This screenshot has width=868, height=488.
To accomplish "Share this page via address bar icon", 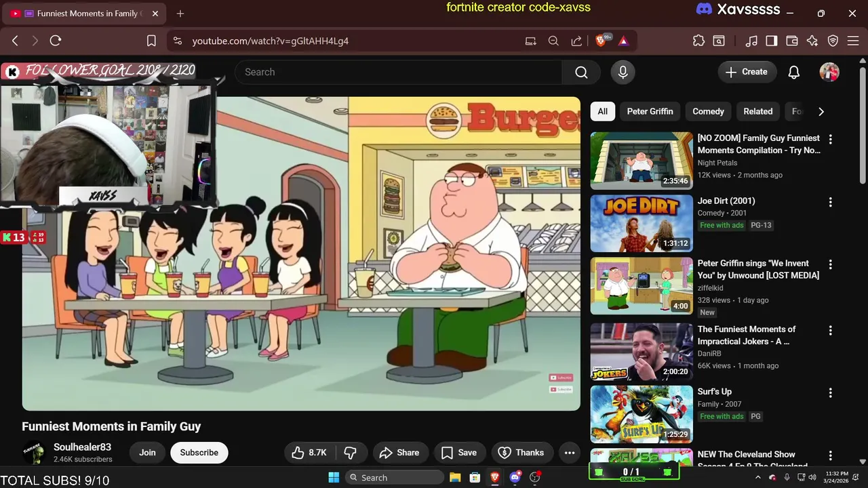I will [576, 41].
